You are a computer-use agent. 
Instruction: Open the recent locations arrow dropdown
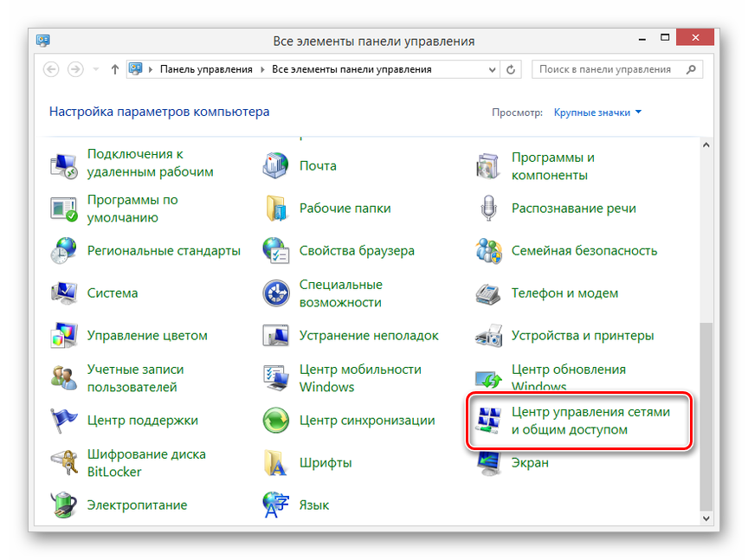[x=96, y=69]
